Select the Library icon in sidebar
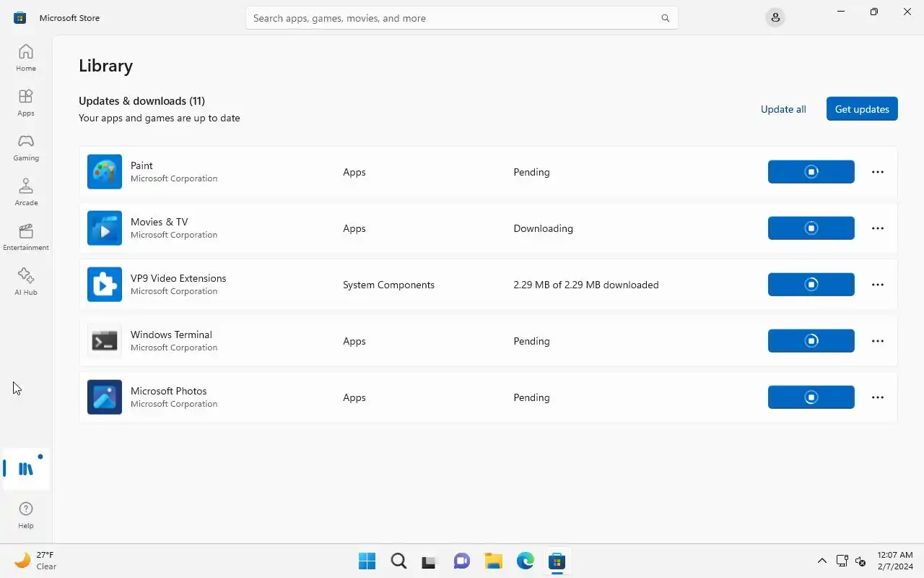Screen dimensions: 924x578 26,469
